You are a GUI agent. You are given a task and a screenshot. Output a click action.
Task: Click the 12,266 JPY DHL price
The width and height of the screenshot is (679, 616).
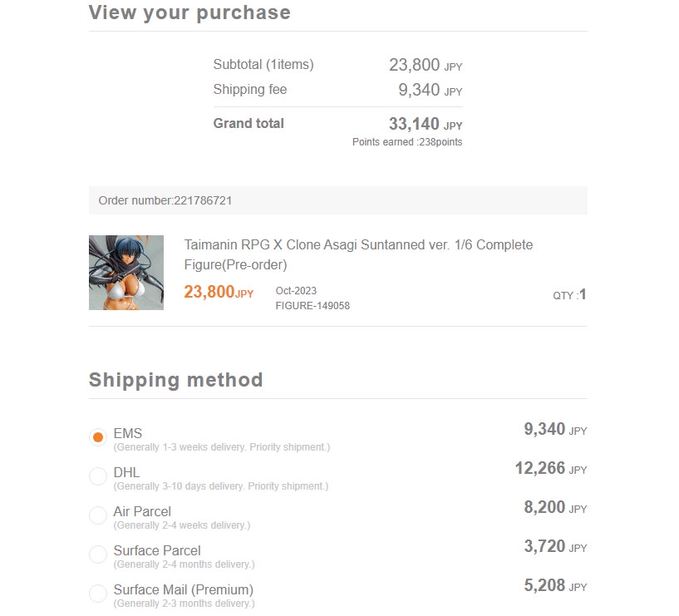coord(550,469)
